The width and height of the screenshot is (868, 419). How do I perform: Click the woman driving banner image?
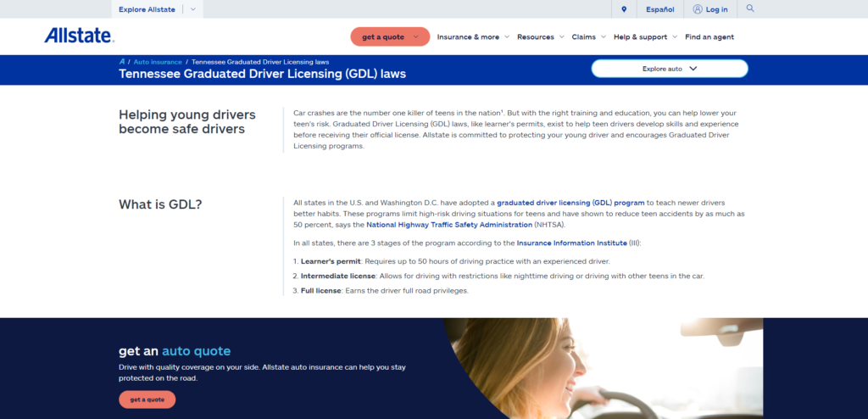[602, 368]
